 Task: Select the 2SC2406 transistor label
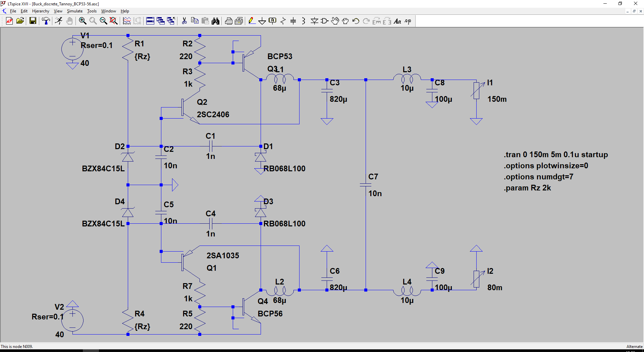click(x=213, y=115)
